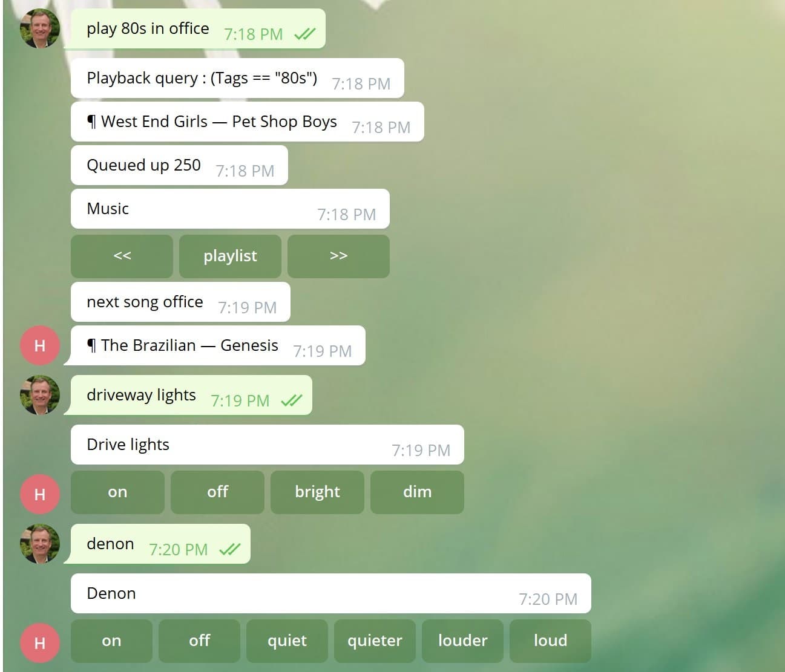Set Denon volume to loud

550,641
